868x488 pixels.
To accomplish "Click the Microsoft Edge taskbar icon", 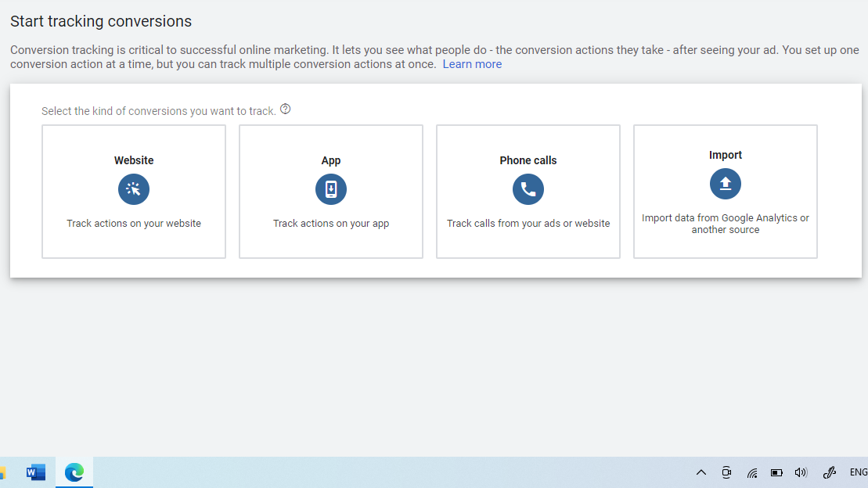I will pyautogui.click(x=74, y=472).
